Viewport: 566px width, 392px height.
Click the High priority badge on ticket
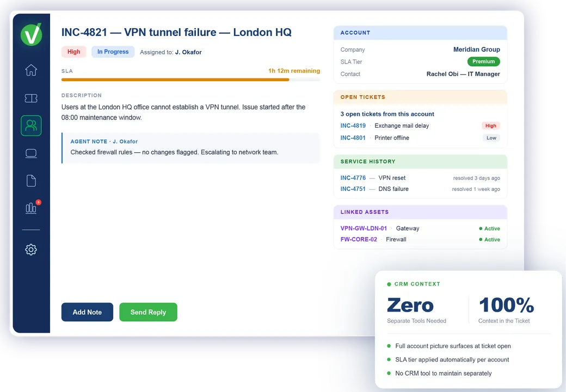pyautogui.click(x=73, y=52)
